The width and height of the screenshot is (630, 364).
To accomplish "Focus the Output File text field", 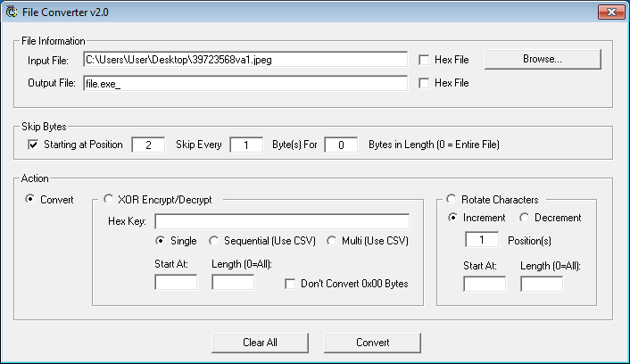I will (x=245, y=83).
